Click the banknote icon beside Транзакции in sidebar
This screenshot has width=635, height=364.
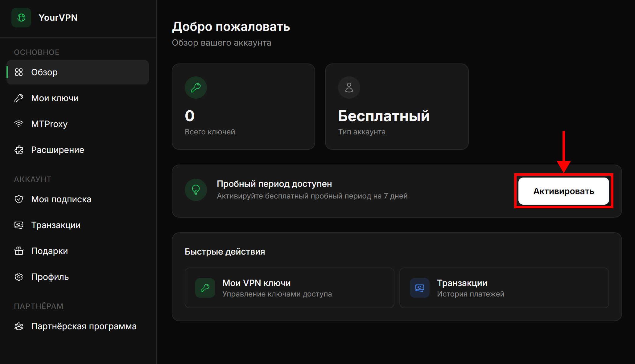click(19, 225)
